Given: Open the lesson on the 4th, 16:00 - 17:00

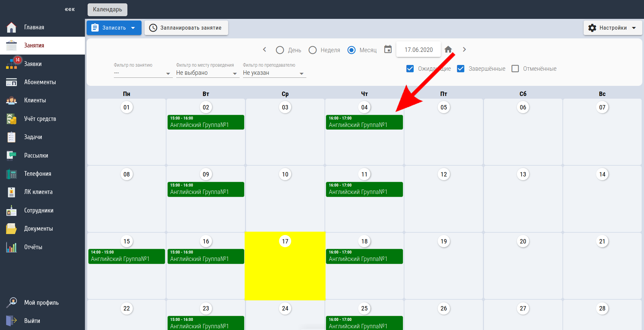Looking at the screenshot, I should [x=364, y=122].
